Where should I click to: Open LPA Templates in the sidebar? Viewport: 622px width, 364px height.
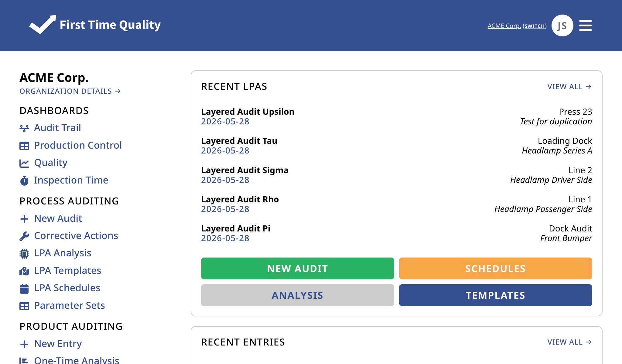point(67,270)
